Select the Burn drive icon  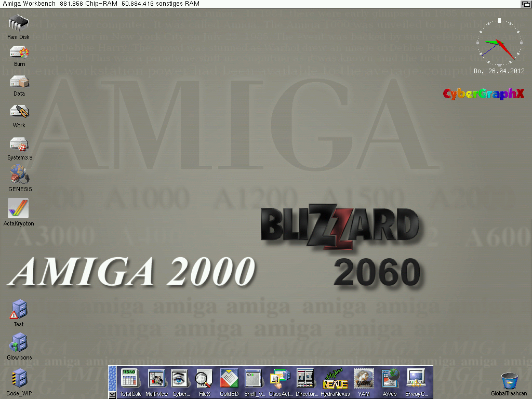point(19,52)
